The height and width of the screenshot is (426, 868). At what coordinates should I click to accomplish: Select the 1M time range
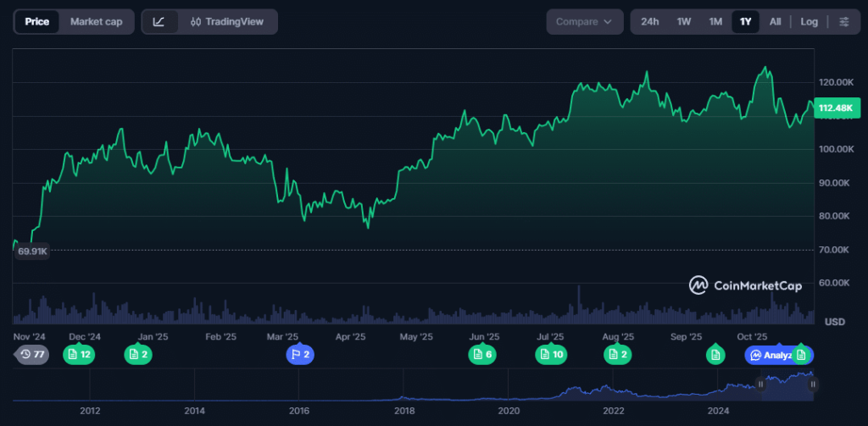click(715, 21)
